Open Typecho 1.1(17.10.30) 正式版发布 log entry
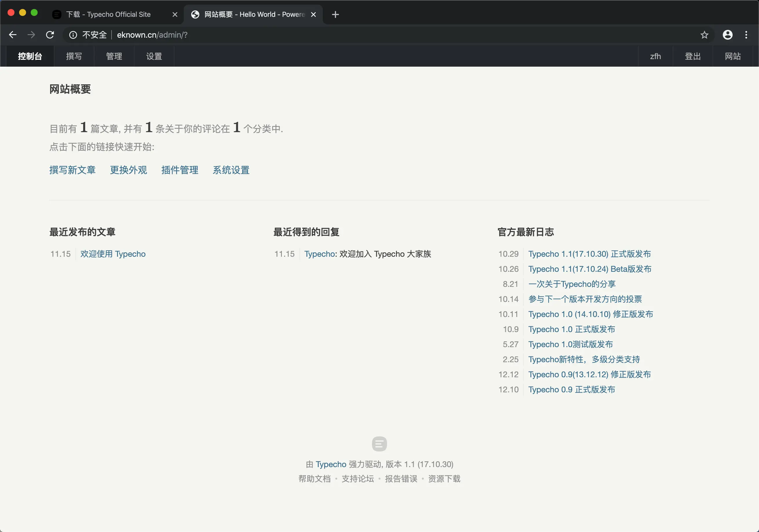 coord(589,254)
